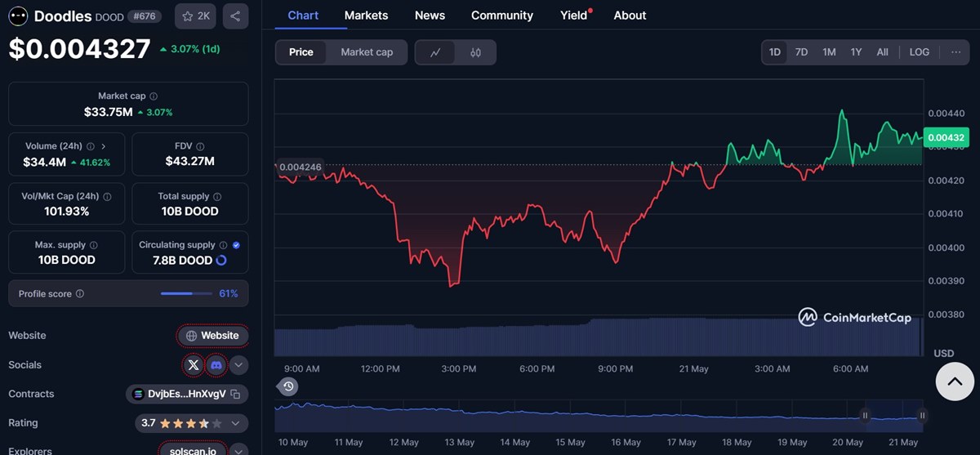This screenshot has height=455, width=980.
Task: Select the 7D time range button
Action: click(x=801, y=52)
